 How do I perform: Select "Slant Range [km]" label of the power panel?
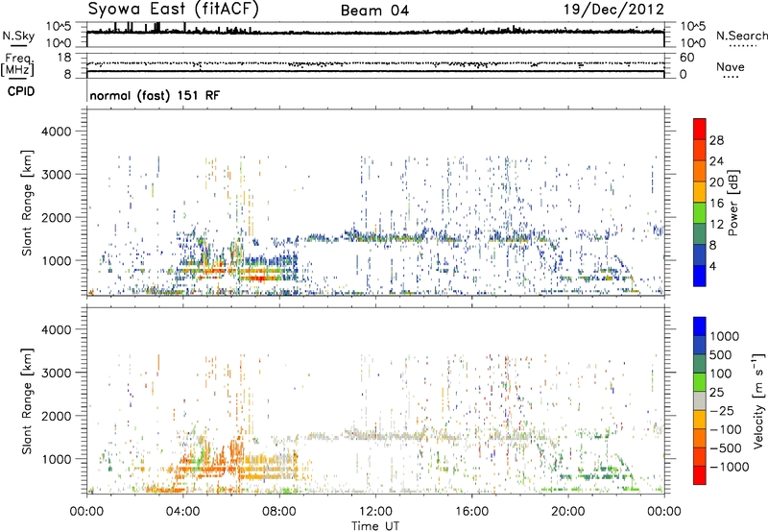coord(27,203)
